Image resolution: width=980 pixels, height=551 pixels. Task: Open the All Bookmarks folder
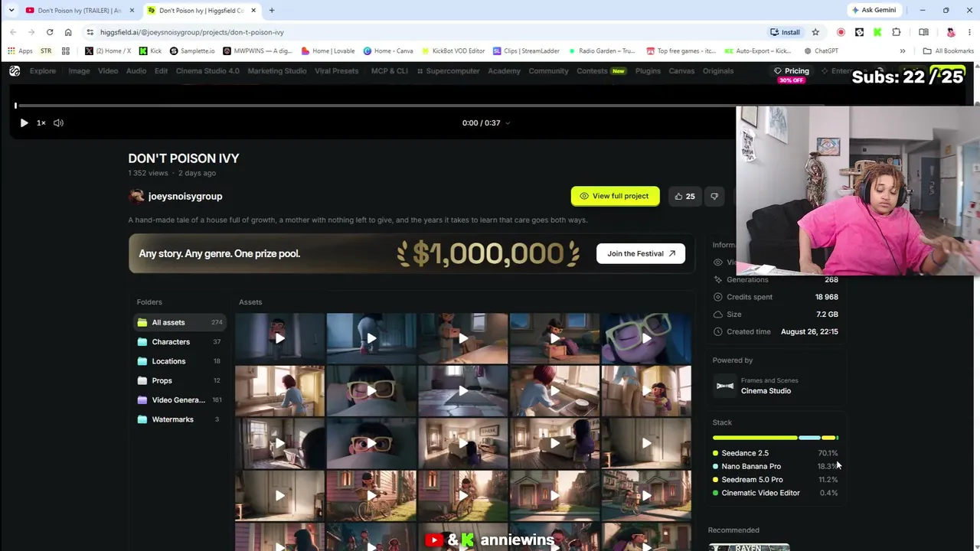click(948, 51)
